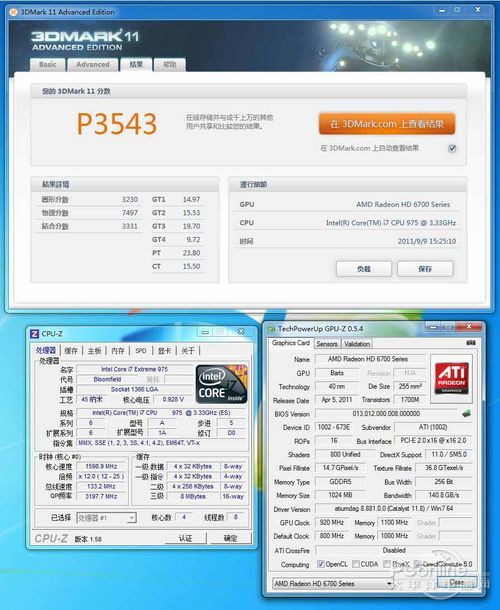Click the CPU-Z title bar Z icon

click(x=34, y=333)
